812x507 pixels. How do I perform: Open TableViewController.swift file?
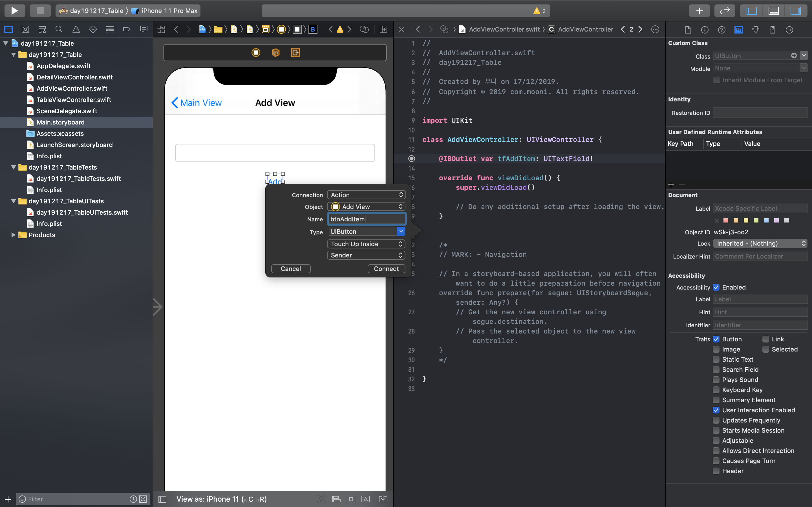tap(74, 100)
